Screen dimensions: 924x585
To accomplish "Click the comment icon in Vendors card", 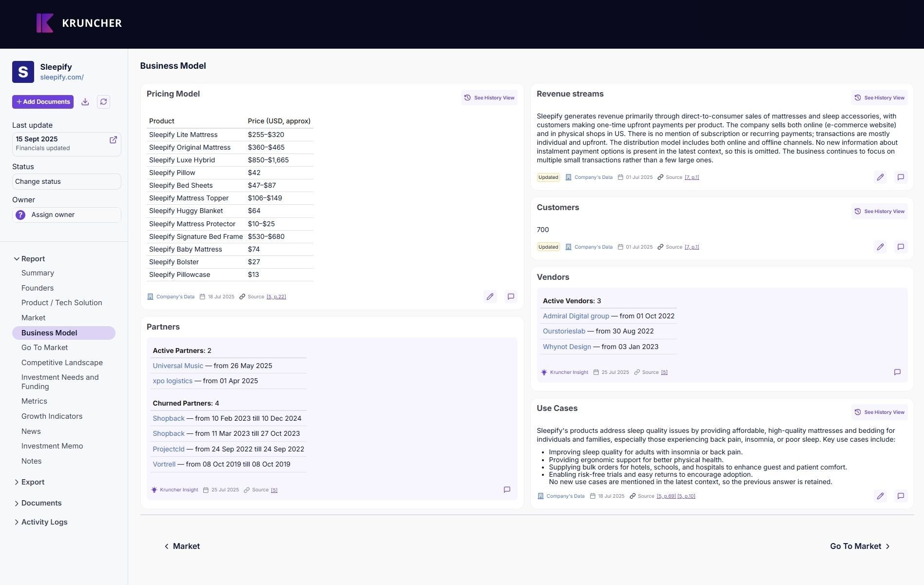I will [x=897, y=372].
